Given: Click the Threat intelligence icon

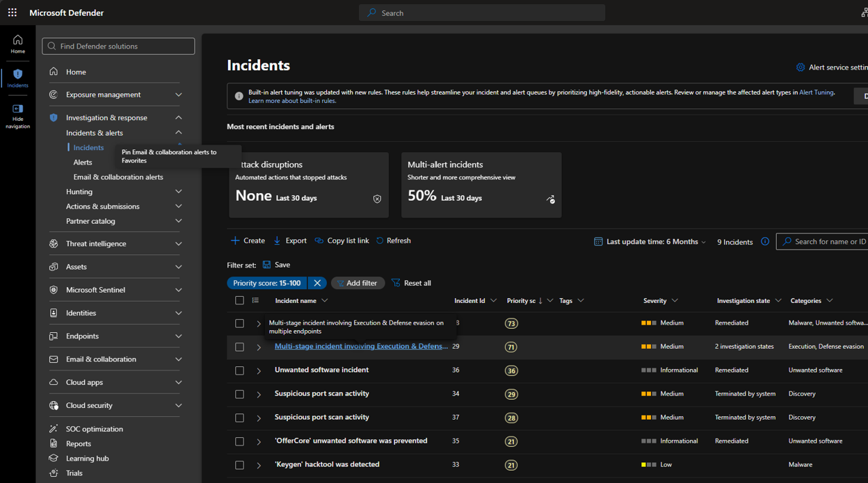Looking at the screenshot, I should [54, 244].
